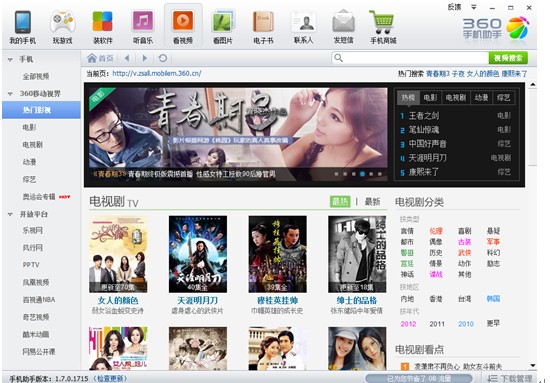Click the forward arrow navigation icon
Viewport: 550px width, 383px height.
(145, 58)
